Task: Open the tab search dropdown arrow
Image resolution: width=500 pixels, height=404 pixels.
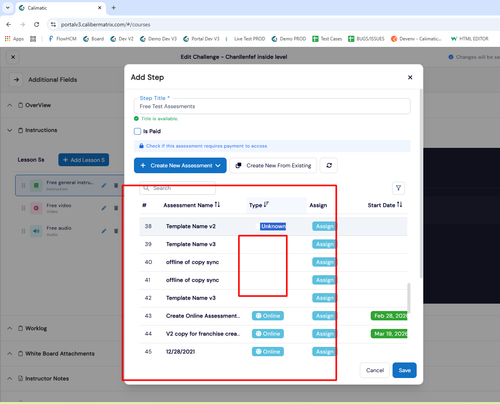Action: pyautogui.click(x=8, y=8)
